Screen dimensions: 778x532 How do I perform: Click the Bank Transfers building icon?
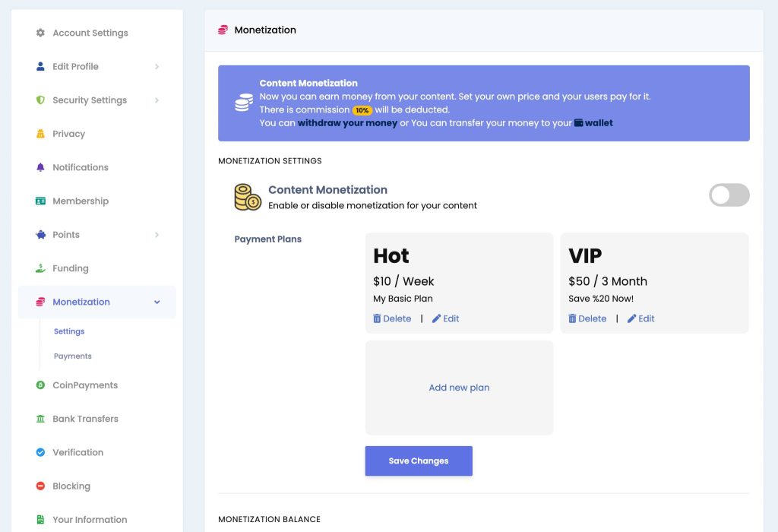coord(40,419)
